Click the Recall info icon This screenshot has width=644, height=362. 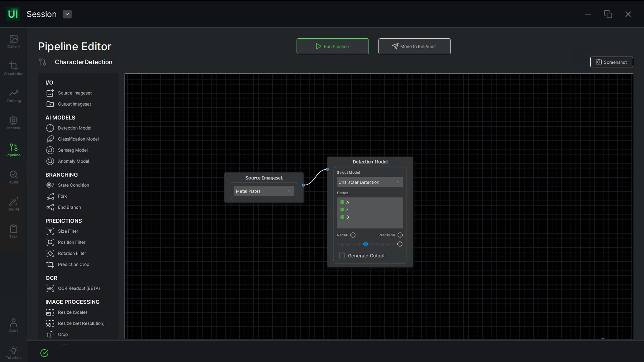(353, 235)
